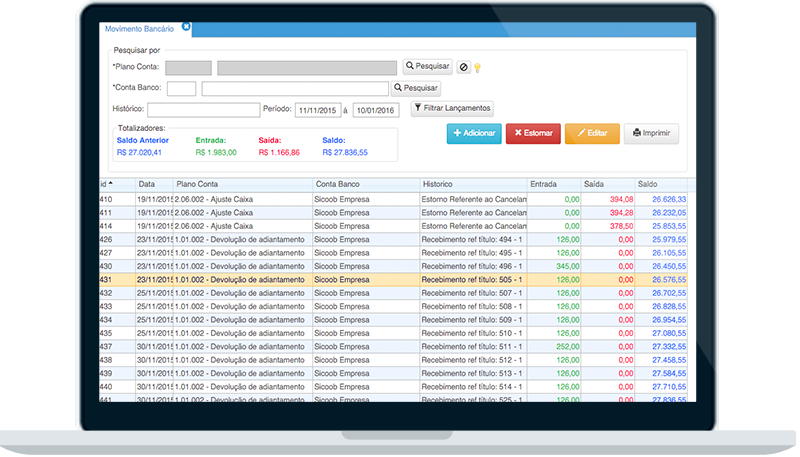Focus the Conta Banco name field
This screenshot has width=800, height=457.
click(295, 89)
